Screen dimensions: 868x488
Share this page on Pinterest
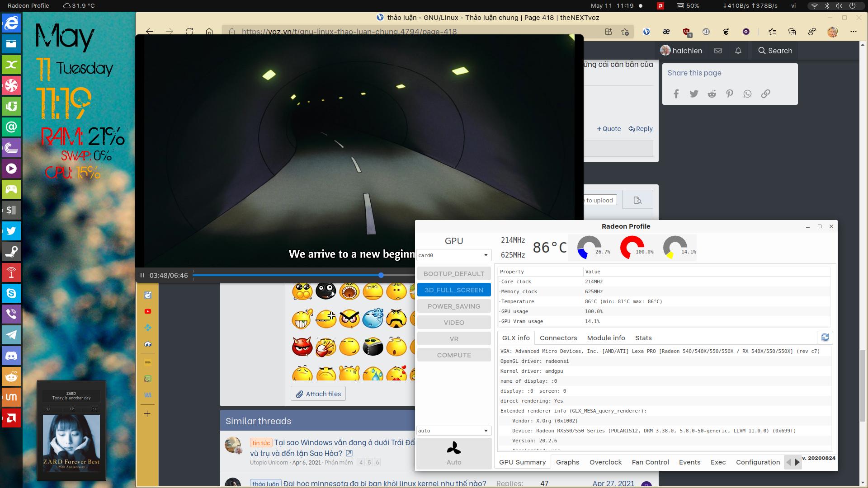point(730,94)
